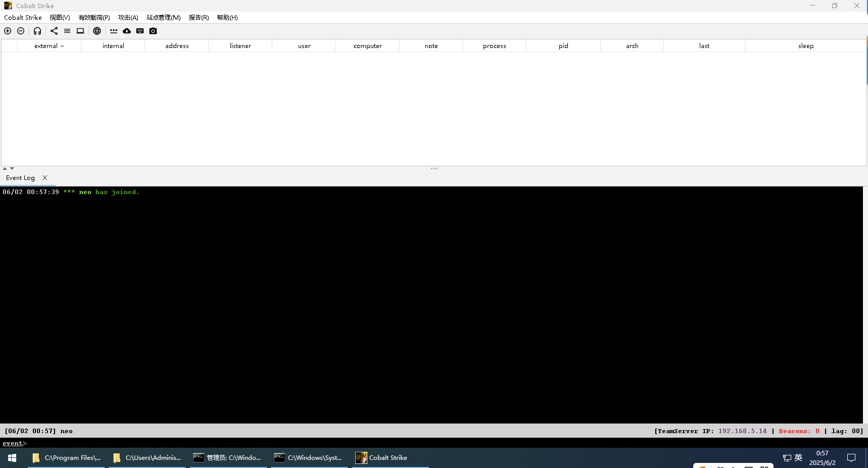
Task: Switch to target view laptop icon
Action: (x=80, y=31)
